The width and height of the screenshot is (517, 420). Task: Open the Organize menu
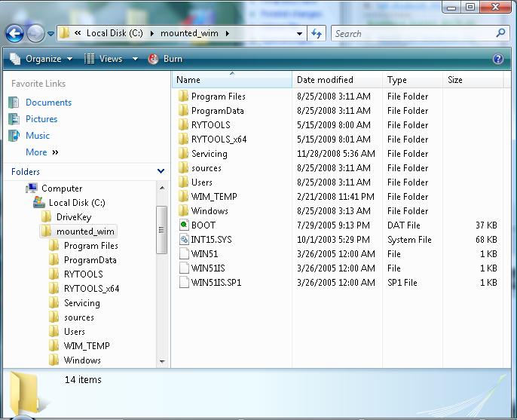[41, 59]
